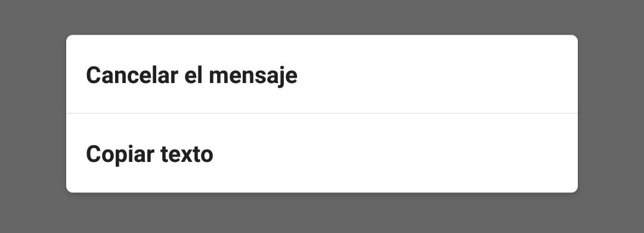Unsend the message via "Cancelar el mensaje"
This screenshot has width=644, height=233.
coord(321,74)
